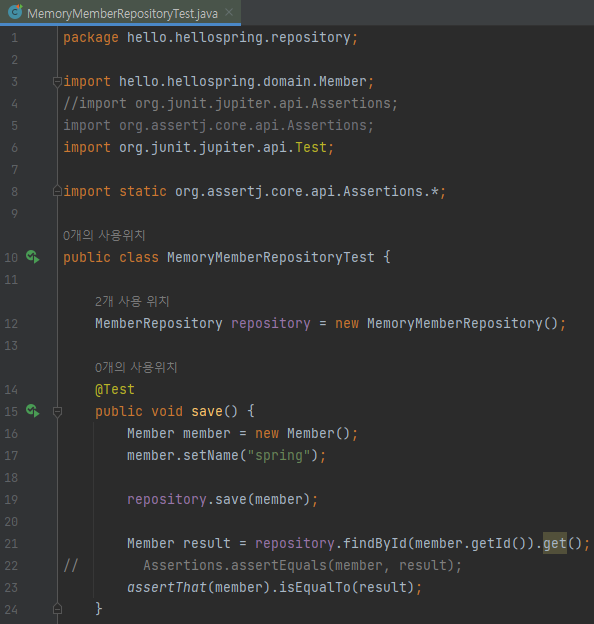Image resolution: width=594 pixels, height=624 pixels.
Task: Open the '2개 사용 위치' usages hint
Action: [132, 301]
